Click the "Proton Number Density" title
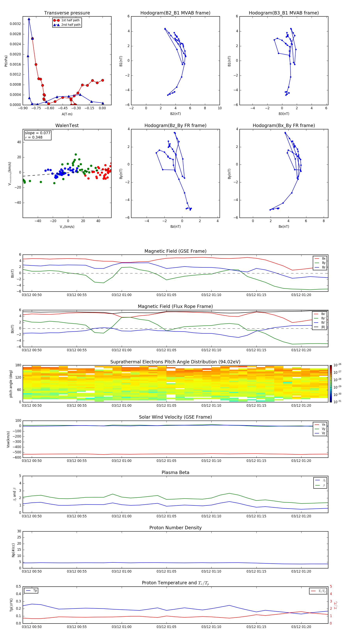 tap(175, 528)
